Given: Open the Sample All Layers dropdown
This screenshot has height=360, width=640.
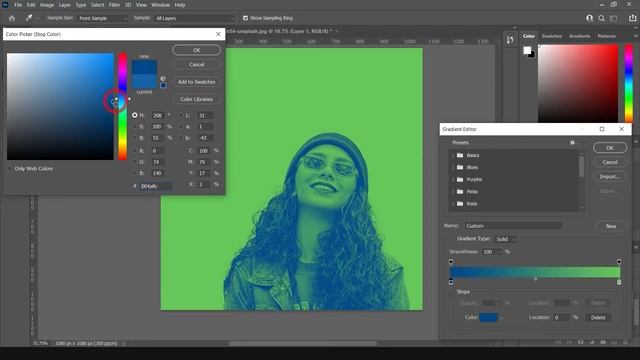Looking at the screenshot, I should 195,18.
